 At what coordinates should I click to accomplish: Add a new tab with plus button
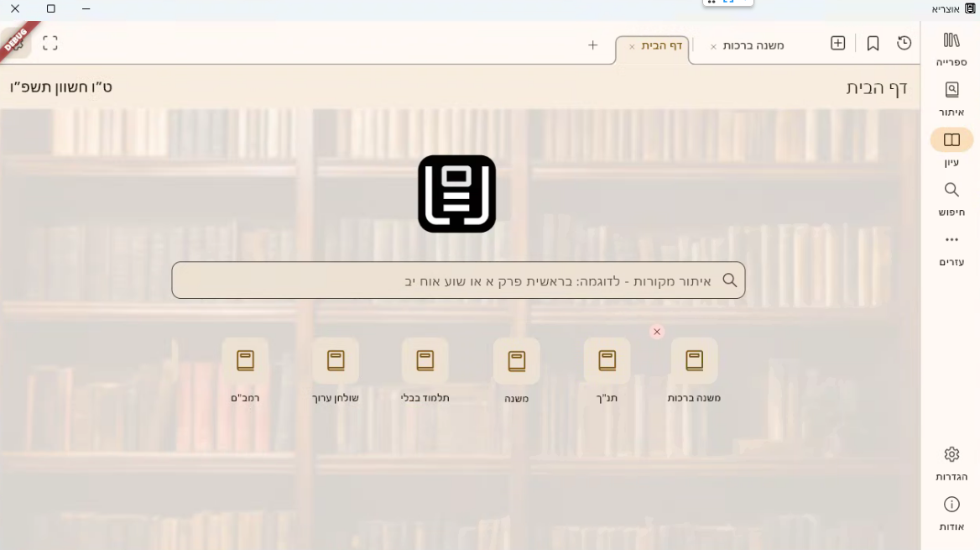[x=592, y=45]
